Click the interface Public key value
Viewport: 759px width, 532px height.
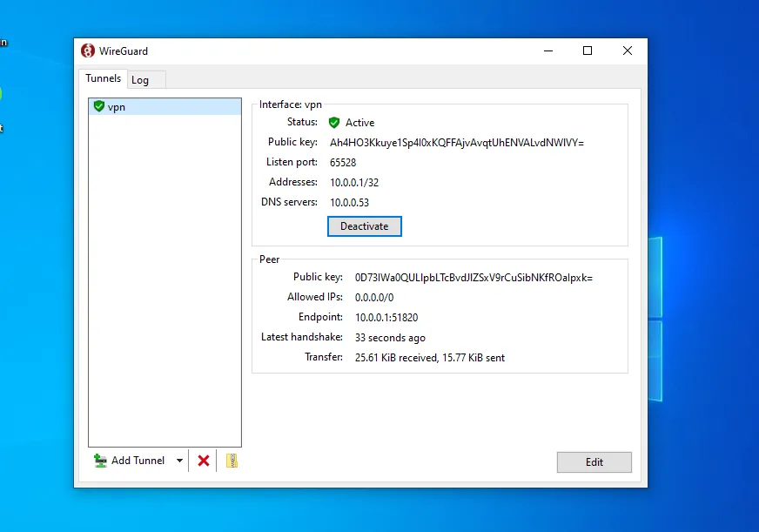tap(456, 143)
